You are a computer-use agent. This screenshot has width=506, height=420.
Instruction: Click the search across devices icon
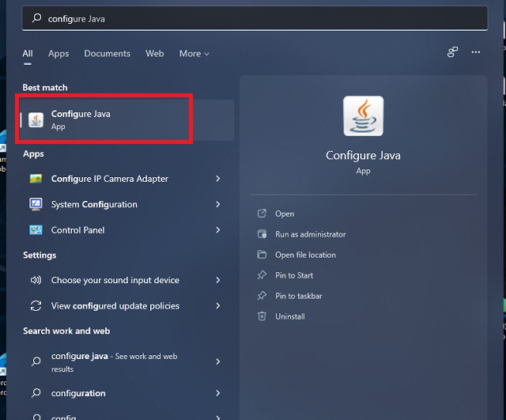pyautogui.click(x=452, y=53)
